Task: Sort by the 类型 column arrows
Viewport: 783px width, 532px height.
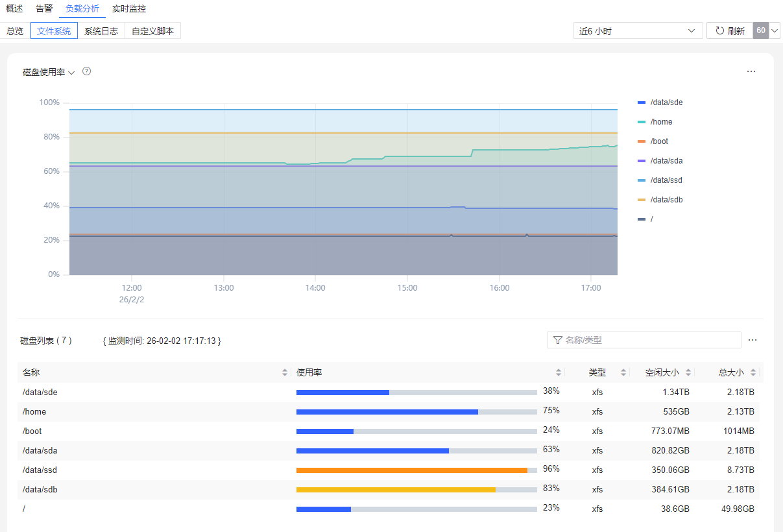Action: coord(623,372)
